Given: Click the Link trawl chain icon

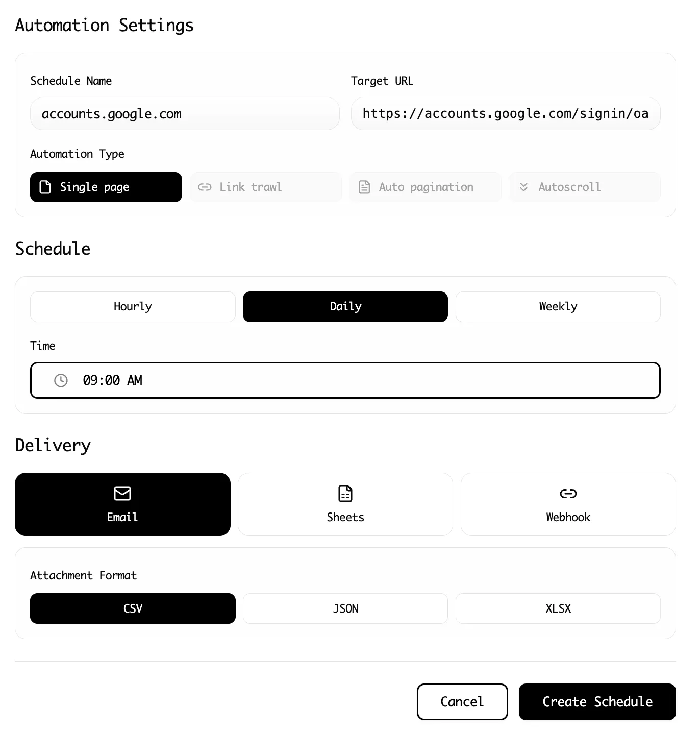Looking at the screenshot, I should [x=205, y=187].
